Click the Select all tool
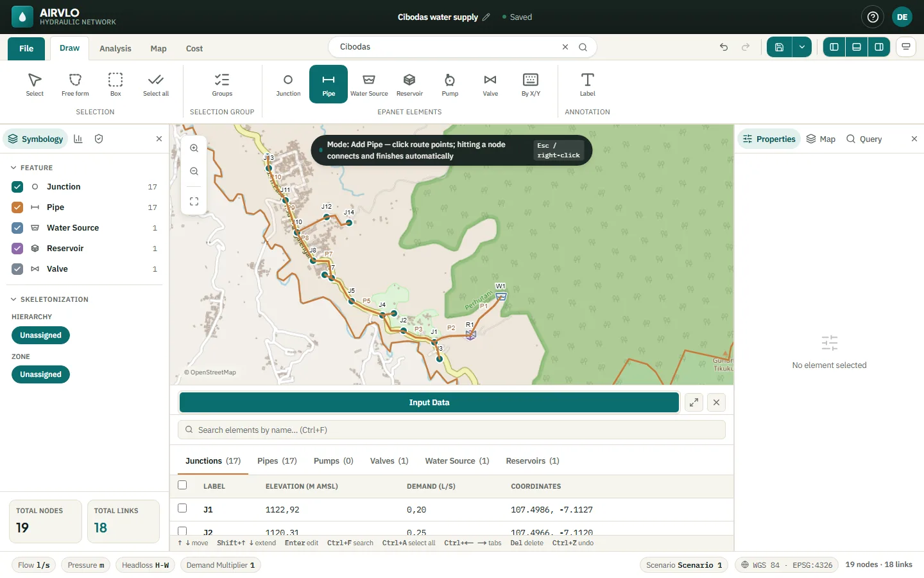Image resolution: width=924 pixels, height=578 pixels. coord(156,84)
